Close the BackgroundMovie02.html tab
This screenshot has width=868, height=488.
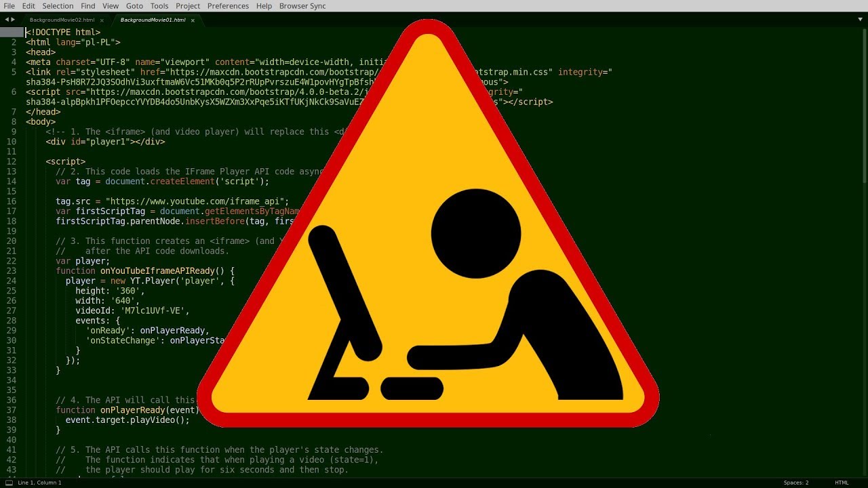pos(102,20)
